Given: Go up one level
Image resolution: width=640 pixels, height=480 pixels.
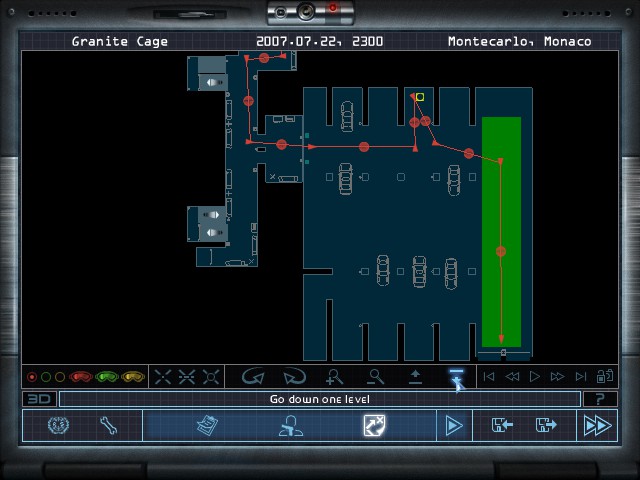Looking at the screenshot, I should point(416,377).
